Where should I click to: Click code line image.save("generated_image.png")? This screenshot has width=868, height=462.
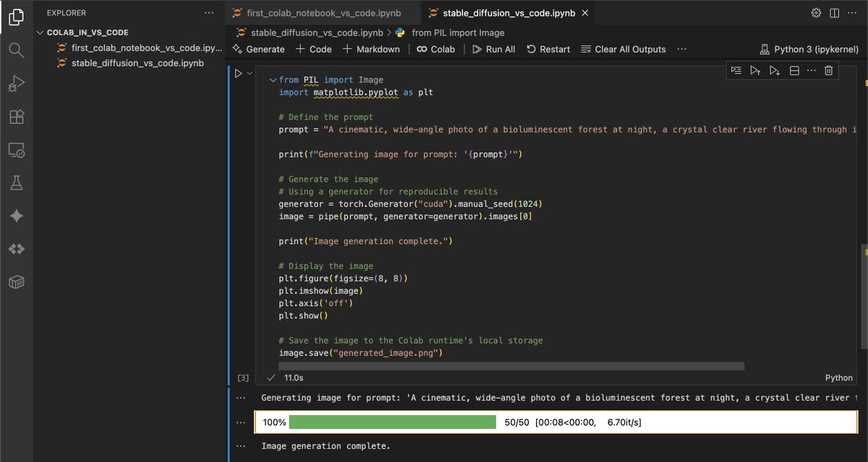point(360,353)
